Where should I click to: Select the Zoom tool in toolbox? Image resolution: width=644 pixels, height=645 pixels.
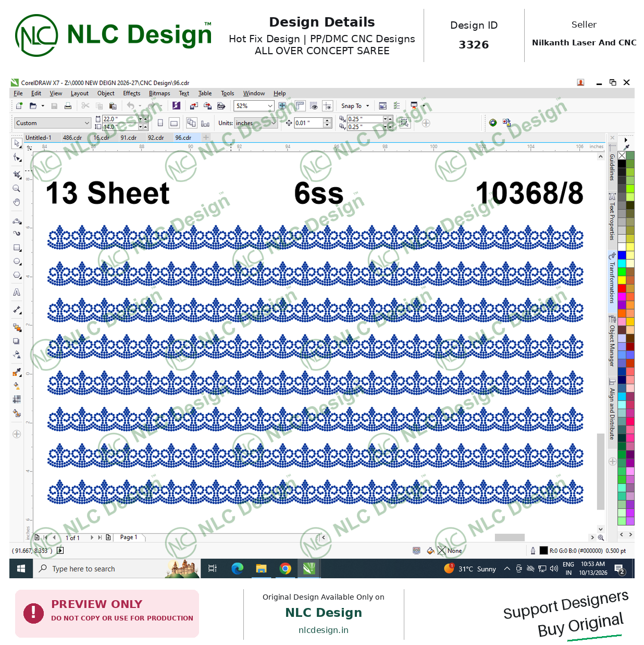point(17,188)
